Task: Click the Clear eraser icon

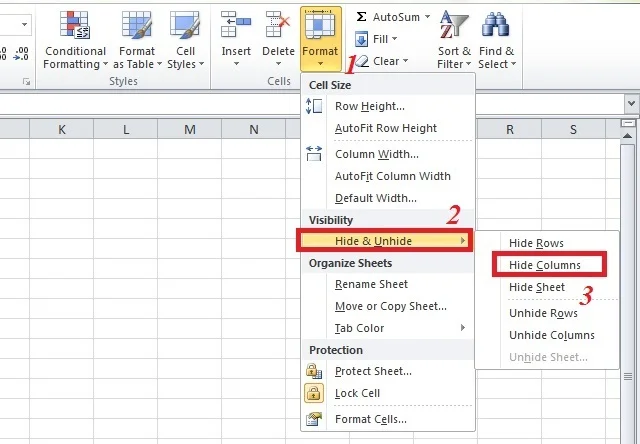Action: (x=362, y=61)
